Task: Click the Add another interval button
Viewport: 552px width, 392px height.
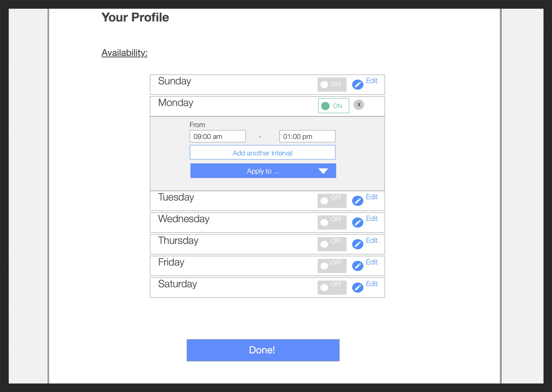Action: click(x=263, y=153)
